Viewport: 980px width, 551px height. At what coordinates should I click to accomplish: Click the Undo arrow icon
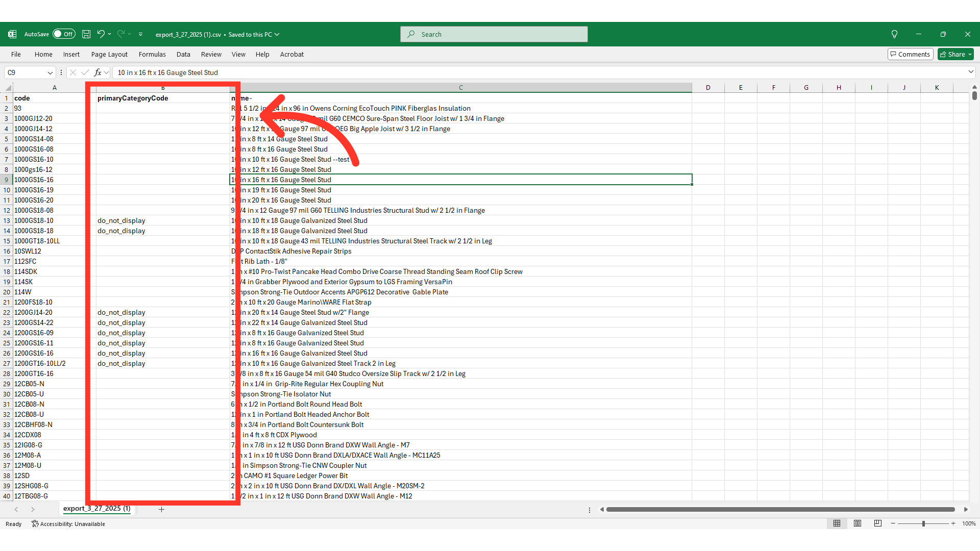click(x=101, y=34)
